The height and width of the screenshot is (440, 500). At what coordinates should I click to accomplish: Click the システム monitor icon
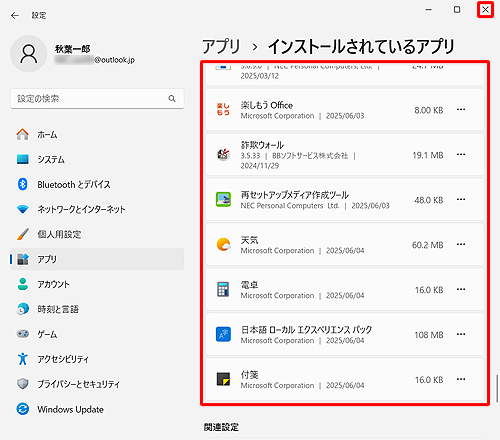[x=23, y=159]
